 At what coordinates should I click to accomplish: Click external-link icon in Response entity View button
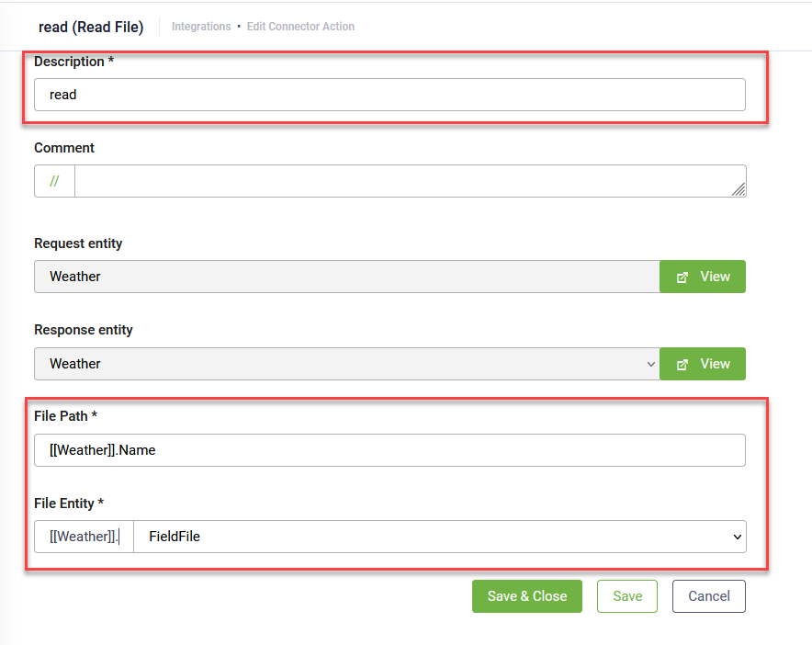point(682,364)
